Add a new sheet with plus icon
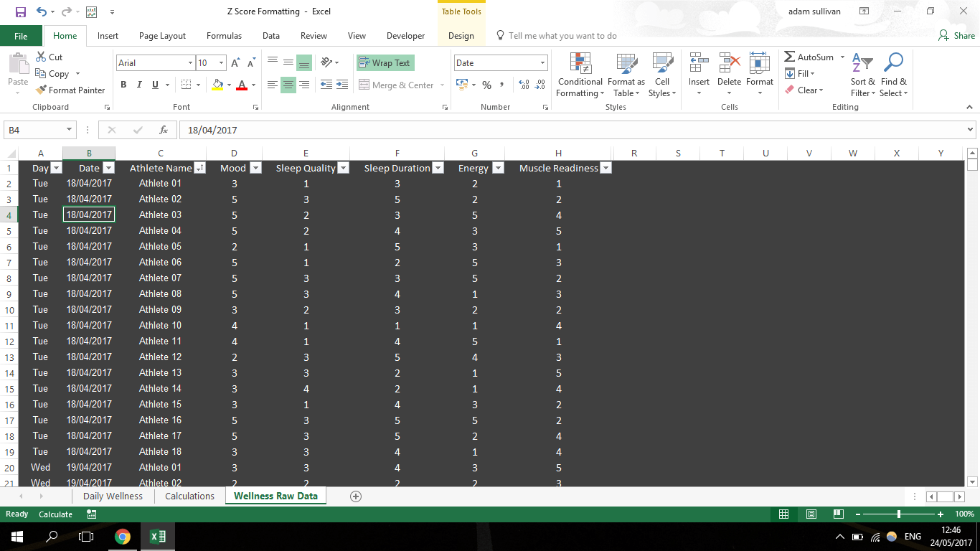 (x=355, y=496)
